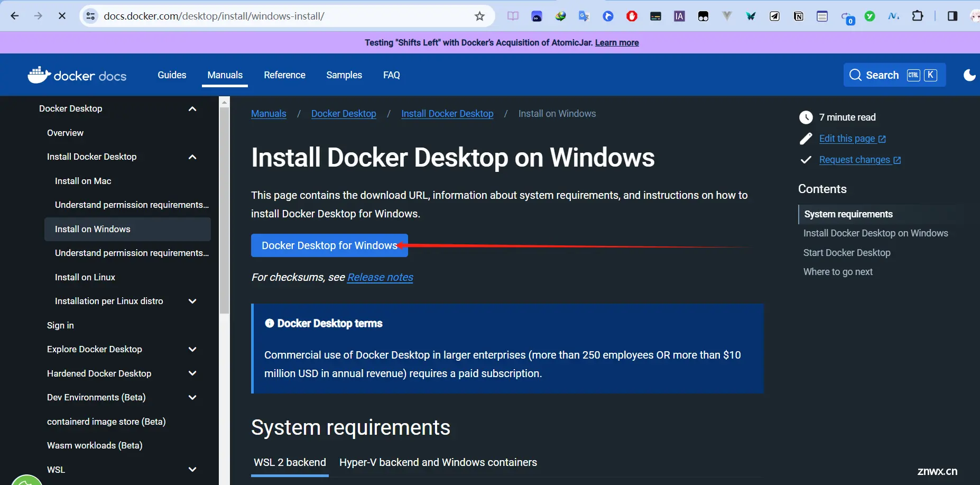
Task: Open the reading mode book extension
Action: 513,16
